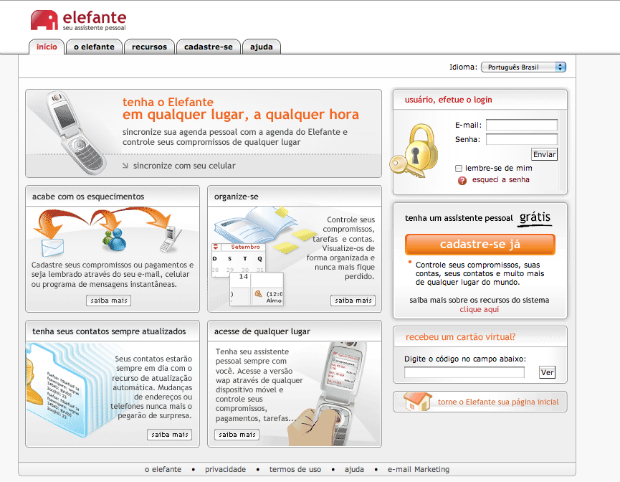
Task: Click the small cellphone icon in esquecimentos panel
Action: 170,240
